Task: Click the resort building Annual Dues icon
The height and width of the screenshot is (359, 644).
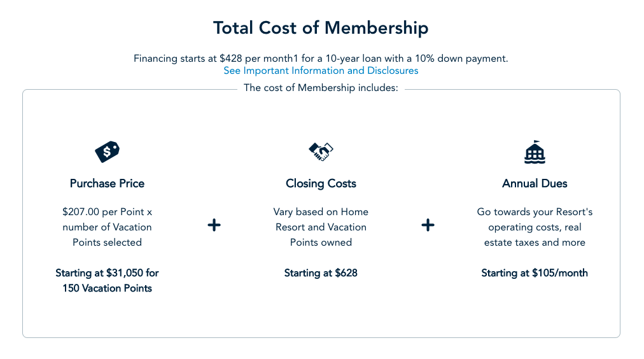Action: (x=535, y=152)
